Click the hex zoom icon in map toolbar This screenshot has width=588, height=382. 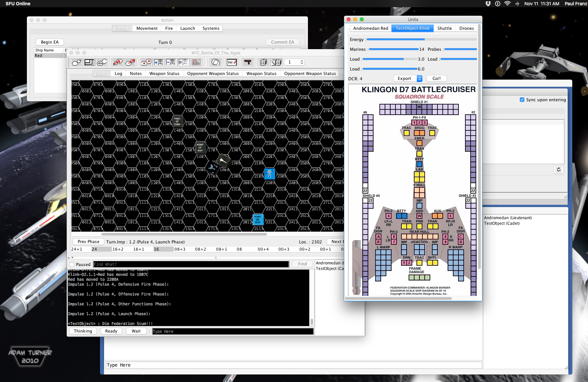[x=76, y=62]
